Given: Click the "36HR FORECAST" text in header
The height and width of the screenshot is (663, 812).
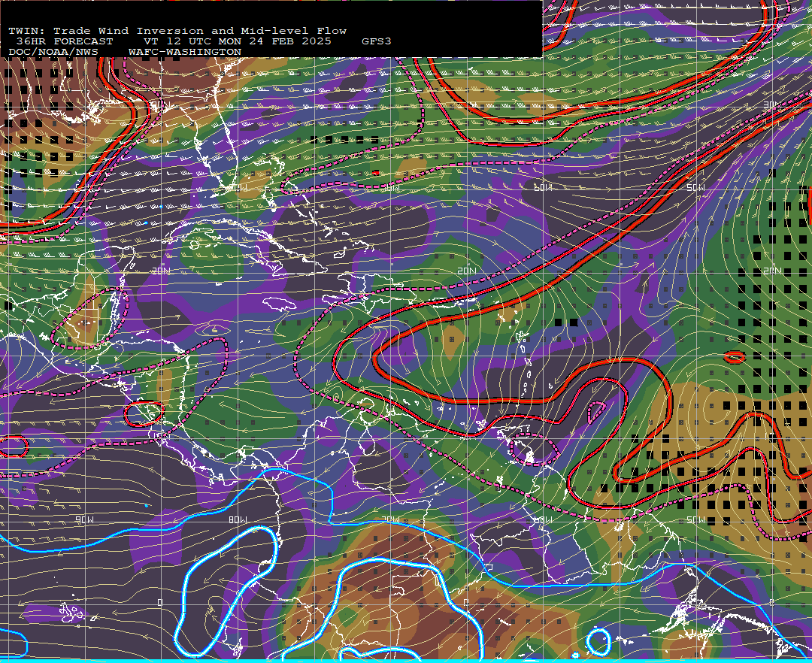Looking at the screenshot, I should coord(64,41).
